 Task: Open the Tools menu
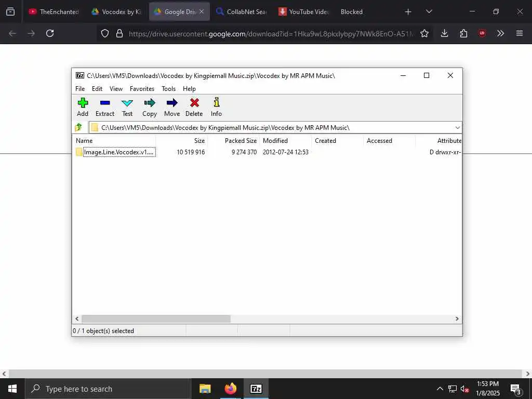pyautogui.click(x=169, y=88)
